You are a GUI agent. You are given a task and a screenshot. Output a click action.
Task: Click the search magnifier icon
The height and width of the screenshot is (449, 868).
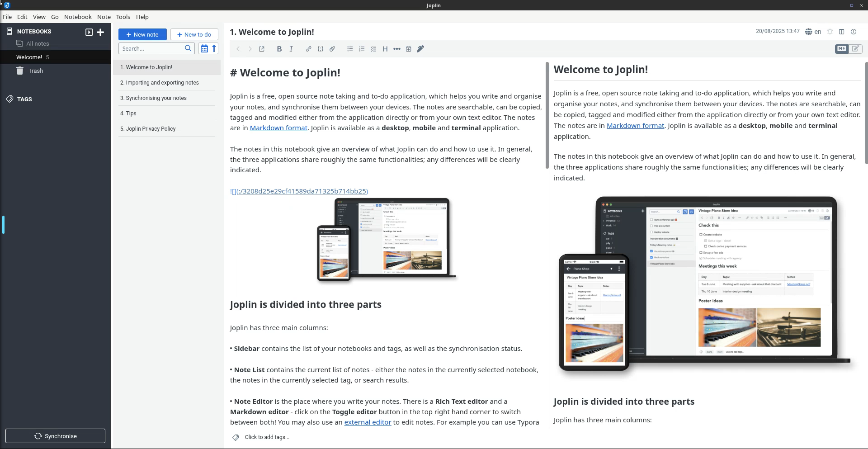[188, 48]
